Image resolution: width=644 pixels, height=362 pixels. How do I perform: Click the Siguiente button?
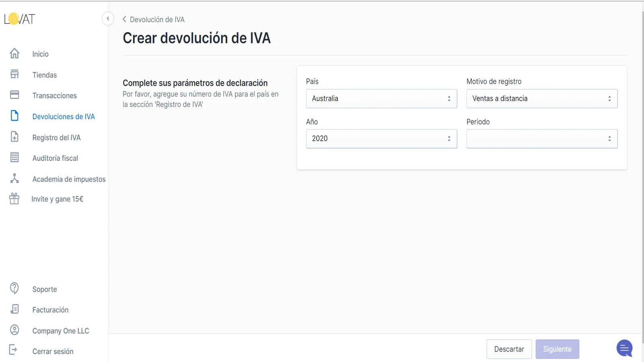[557, 349]
